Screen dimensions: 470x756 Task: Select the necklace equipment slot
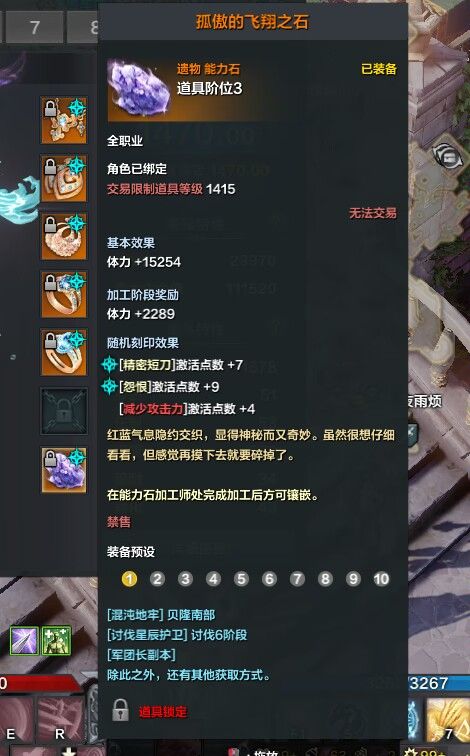point(64,121)
